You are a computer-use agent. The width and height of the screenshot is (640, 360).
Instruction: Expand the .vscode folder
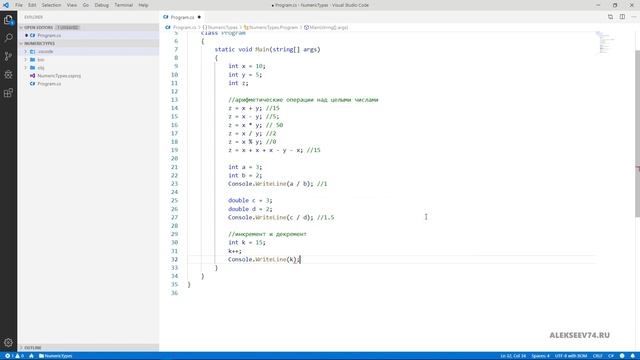pyautogui.click(x=45, y=52)
